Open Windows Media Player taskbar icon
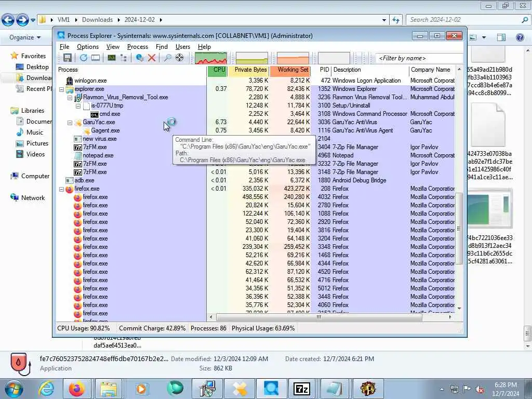Viewport: 532px width, 399px height. click(x=141, y=389)
